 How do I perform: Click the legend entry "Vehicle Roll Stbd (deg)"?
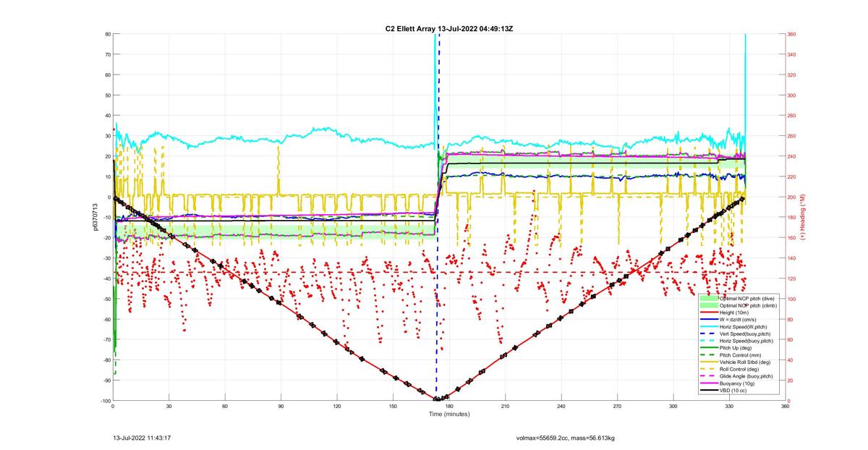pyautogui.click(x=745, y=362)
